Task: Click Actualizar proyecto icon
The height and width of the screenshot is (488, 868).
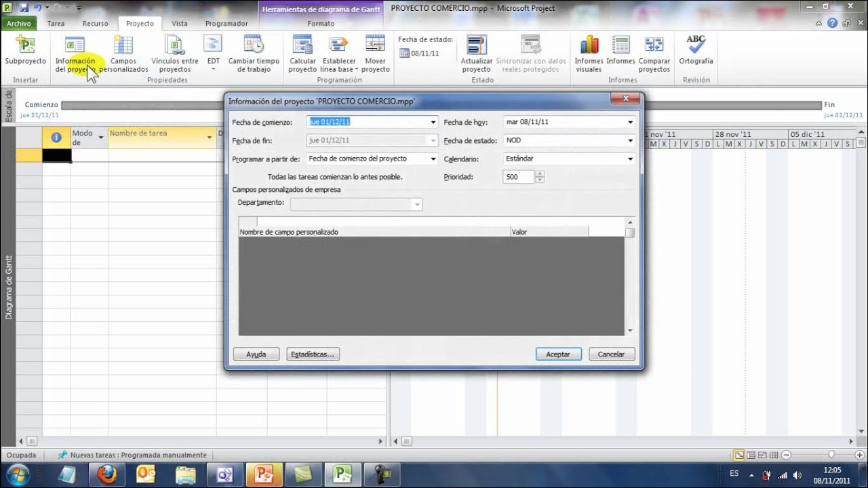Action: pyautogui.click(x=477, y=53)
